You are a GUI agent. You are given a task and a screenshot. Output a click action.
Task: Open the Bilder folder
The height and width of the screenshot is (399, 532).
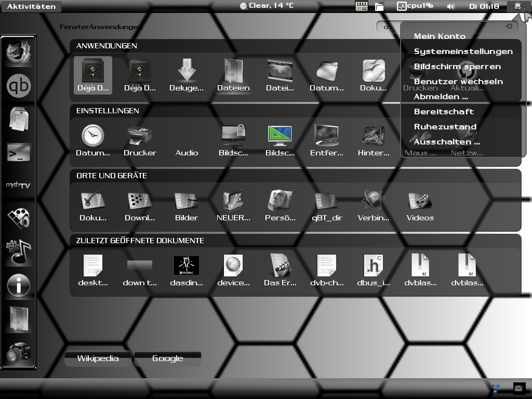[187, 205]
